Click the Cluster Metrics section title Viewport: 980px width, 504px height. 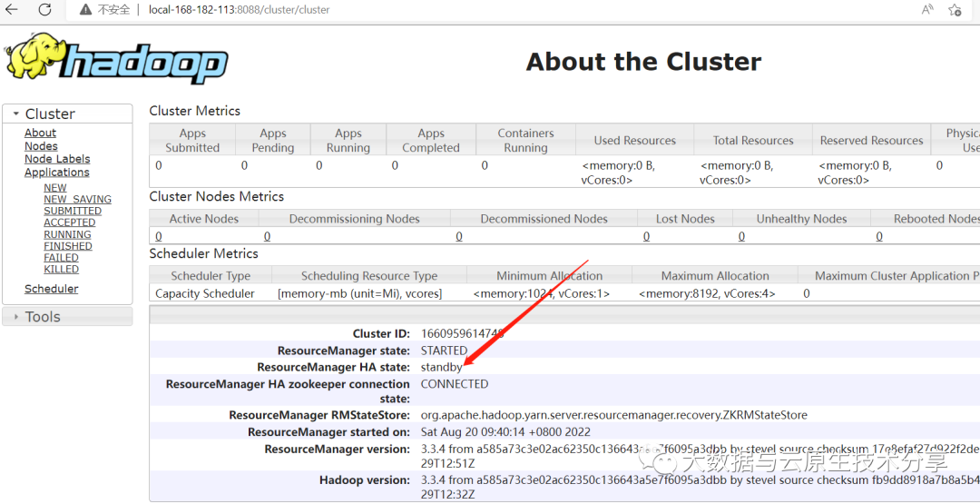click(194, 111)
